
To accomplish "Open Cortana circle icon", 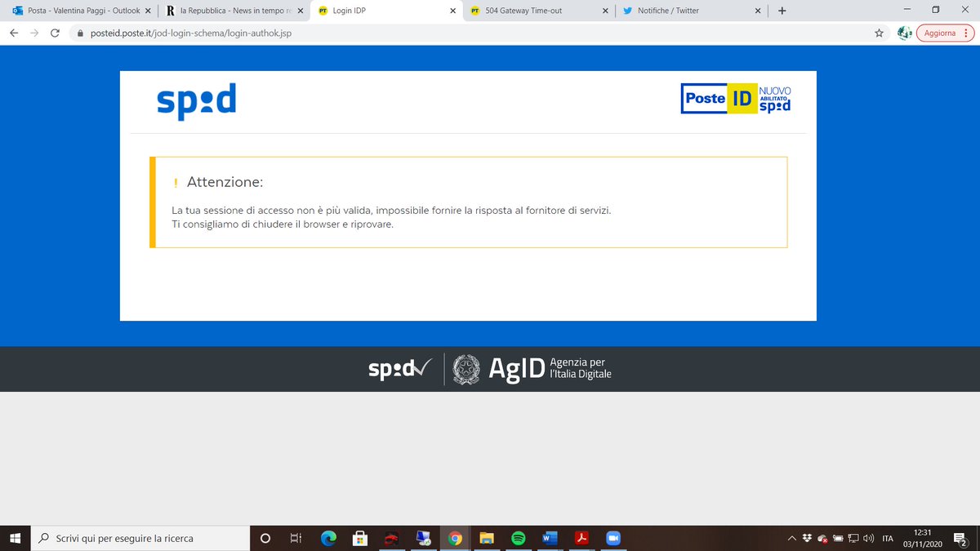I will 265,538.
